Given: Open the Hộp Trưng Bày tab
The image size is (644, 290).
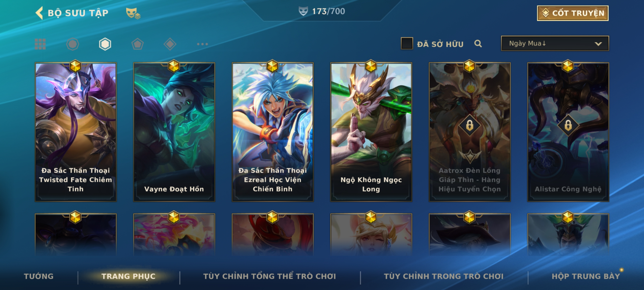Looking at the screenshot, I should tap(586, 276).
